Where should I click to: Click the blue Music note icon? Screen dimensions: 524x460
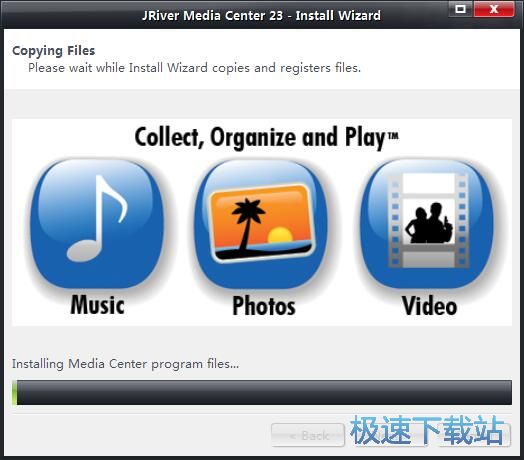(x=97, y=223)
